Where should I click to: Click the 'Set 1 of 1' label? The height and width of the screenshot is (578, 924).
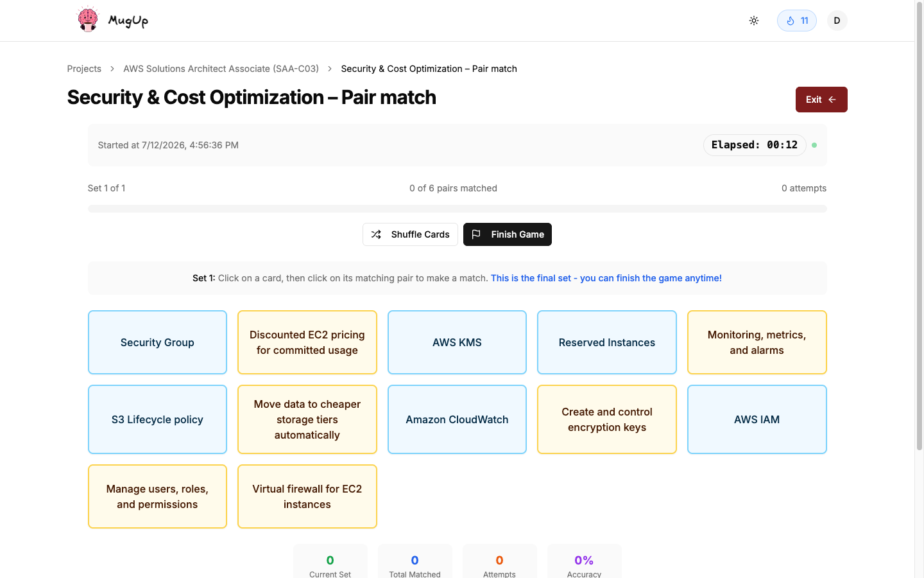pyautogui.click(x=107, y=188)
